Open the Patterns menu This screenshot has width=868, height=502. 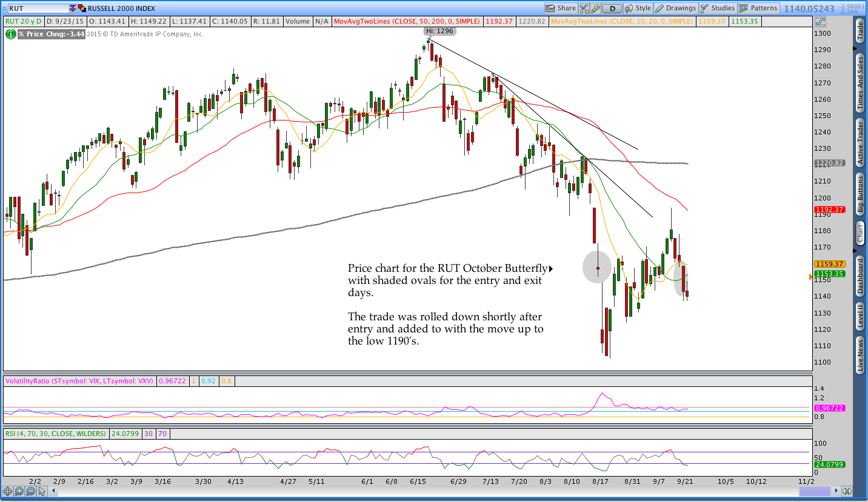click(x=759, y=8)
